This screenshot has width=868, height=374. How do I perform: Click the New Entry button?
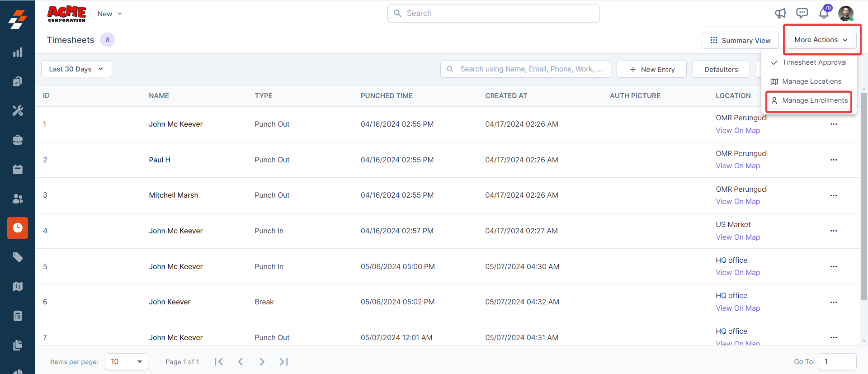coord(651,69)
